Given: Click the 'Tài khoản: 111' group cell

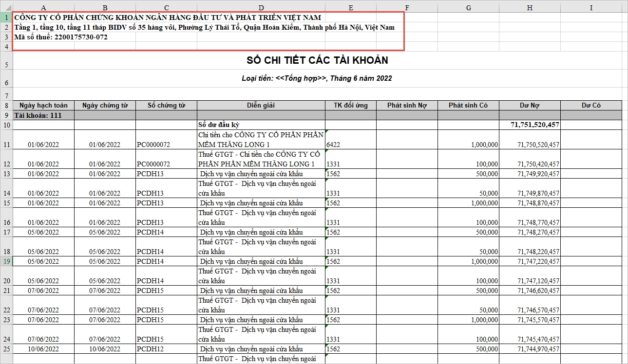Looking at the screenshot, I should 43,115.
